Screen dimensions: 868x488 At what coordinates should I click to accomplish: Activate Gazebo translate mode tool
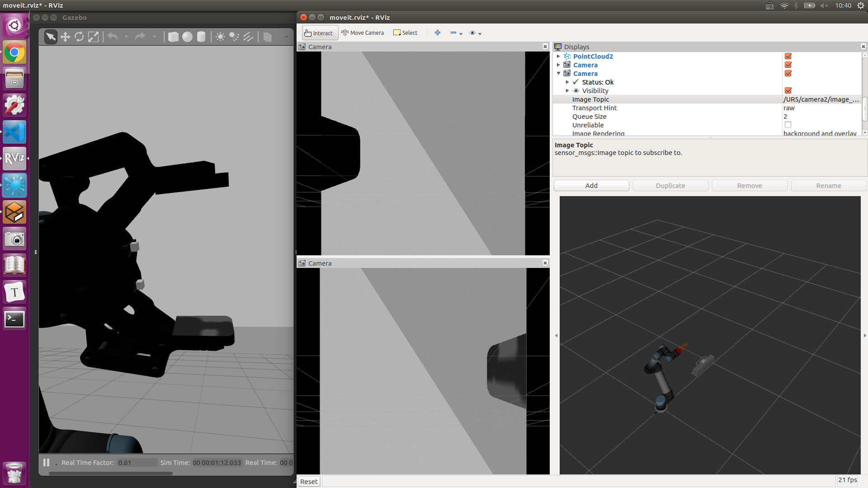coord(65,37)
